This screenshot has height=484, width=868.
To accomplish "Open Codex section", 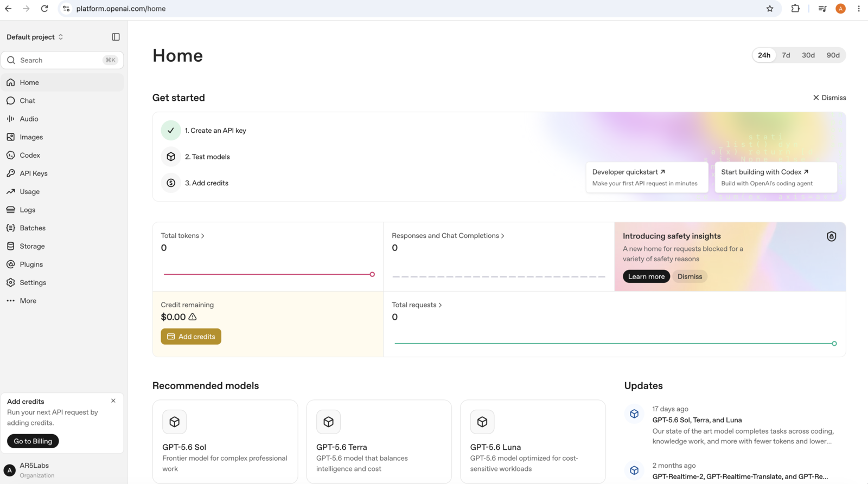I will click(x=62, y=155).
